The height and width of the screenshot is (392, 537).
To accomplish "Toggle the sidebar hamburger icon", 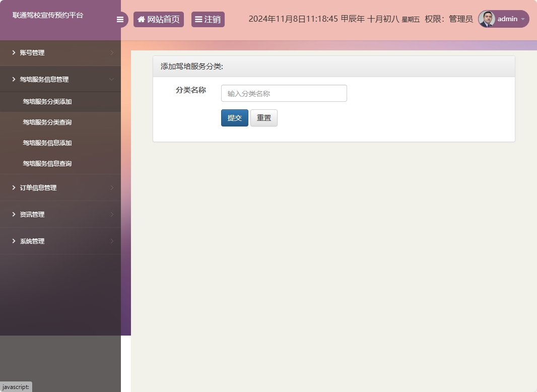I will click(x=120, y=20).
